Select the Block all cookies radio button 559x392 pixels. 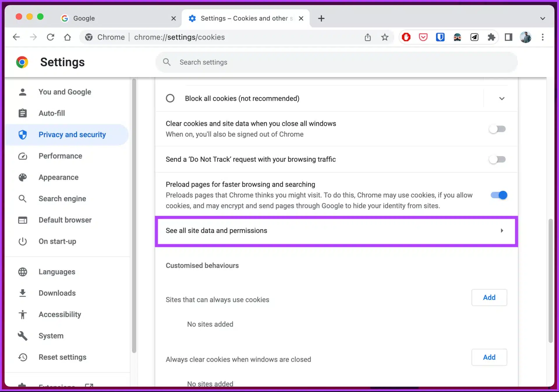(x=170, y=98)
